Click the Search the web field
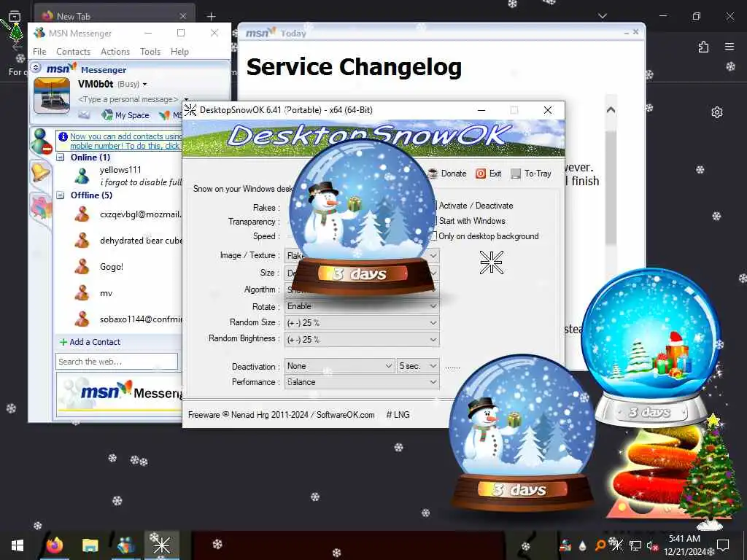This screenshot has width=747, height=560. click(117, 362)
